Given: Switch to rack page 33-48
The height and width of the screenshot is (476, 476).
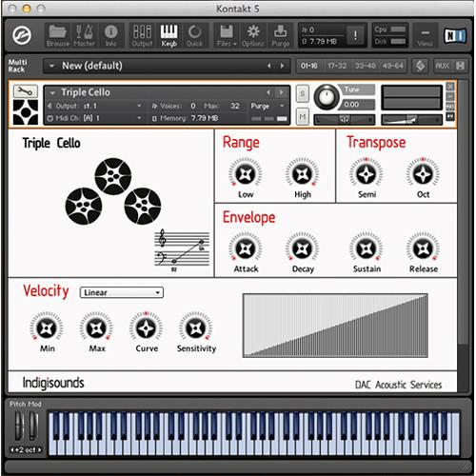Looking at the screenshot, I should [x=365, y=66].
